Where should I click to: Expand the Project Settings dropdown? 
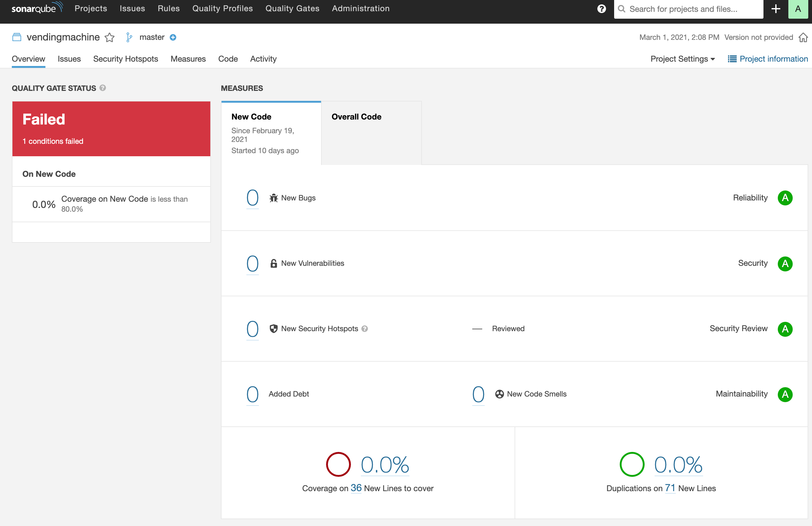point(682,59)
